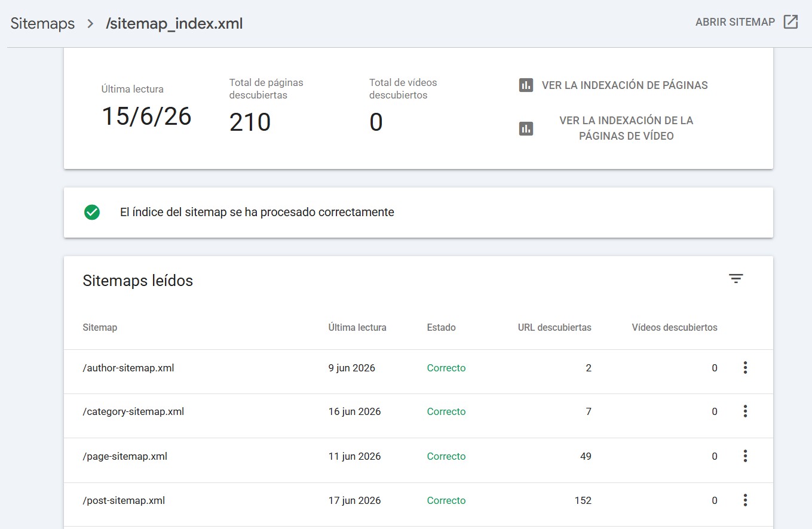Screen dimensions: 812x529
Task: Open the more options menu for /post-sitemap.xml
Action: (x=745, y=500)
